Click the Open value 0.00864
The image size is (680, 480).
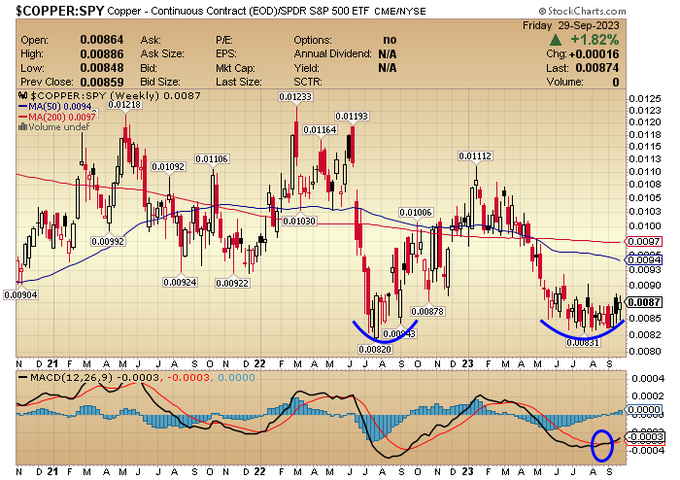pos(102,40)
